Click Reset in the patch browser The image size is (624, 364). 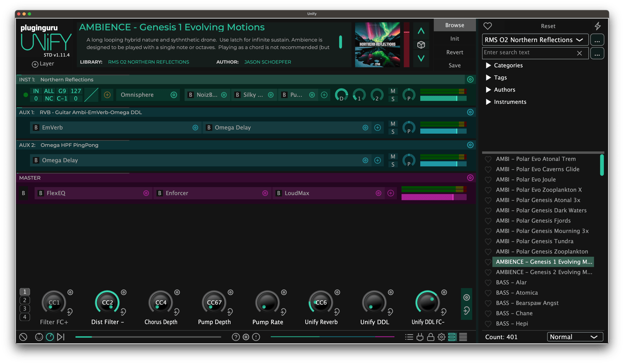(548, 26)
